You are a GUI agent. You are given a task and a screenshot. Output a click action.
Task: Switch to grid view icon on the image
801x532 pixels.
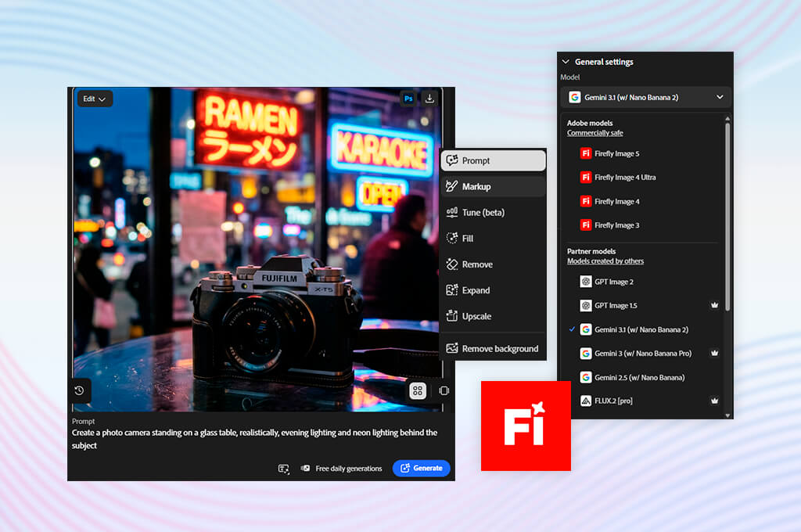[418, 391]
